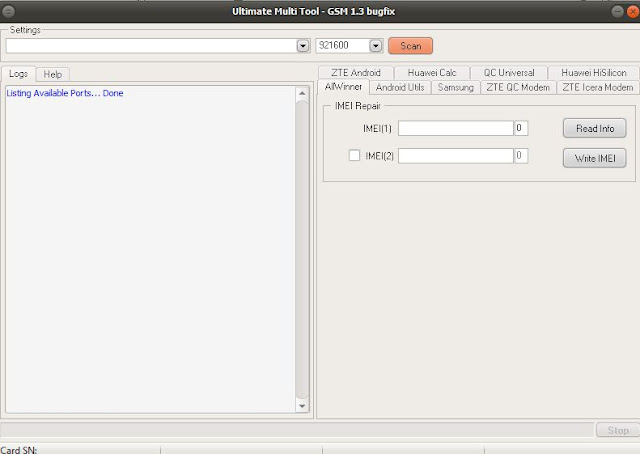Screen dimensions: 640x454
Task: Switch to the Logs tab
Action: coord(18,74)
